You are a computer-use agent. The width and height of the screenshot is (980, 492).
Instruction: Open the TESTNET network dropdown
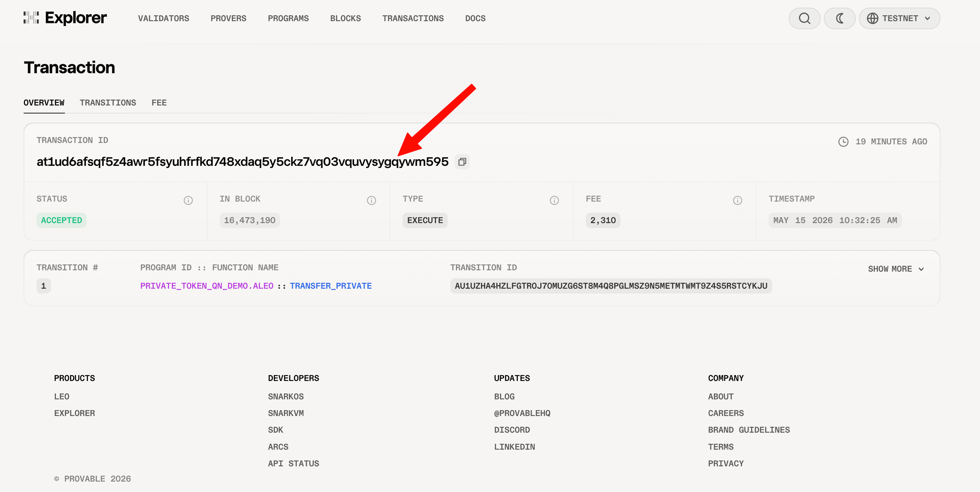[x=899, y=18]
